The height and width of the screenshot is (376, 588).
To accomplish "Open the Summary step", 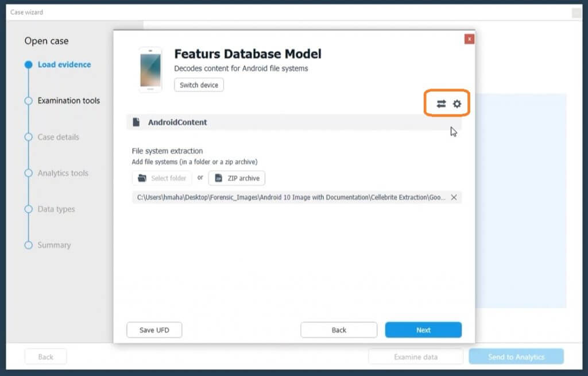I will coord(54,245).
